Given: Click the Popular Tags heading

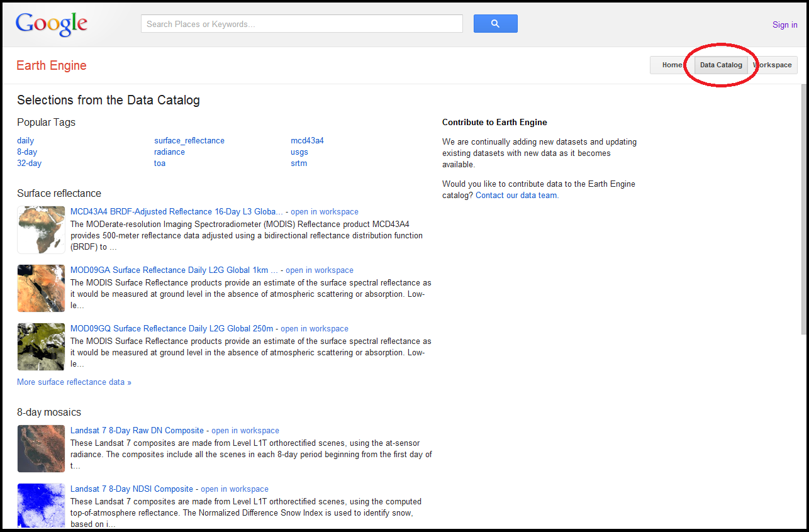Looking at the screenshot, I should point(46,123).
